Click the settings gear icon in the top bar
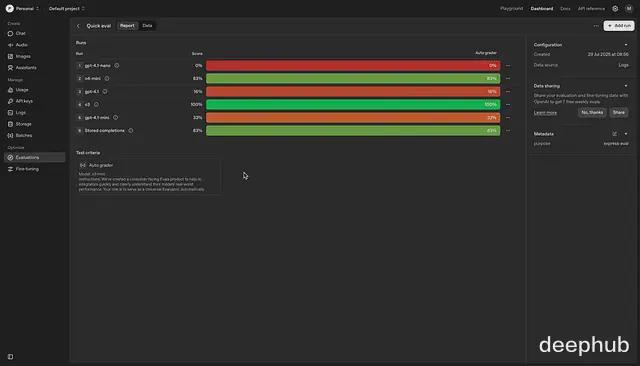The image size is (640, 366). coord(615,9)
